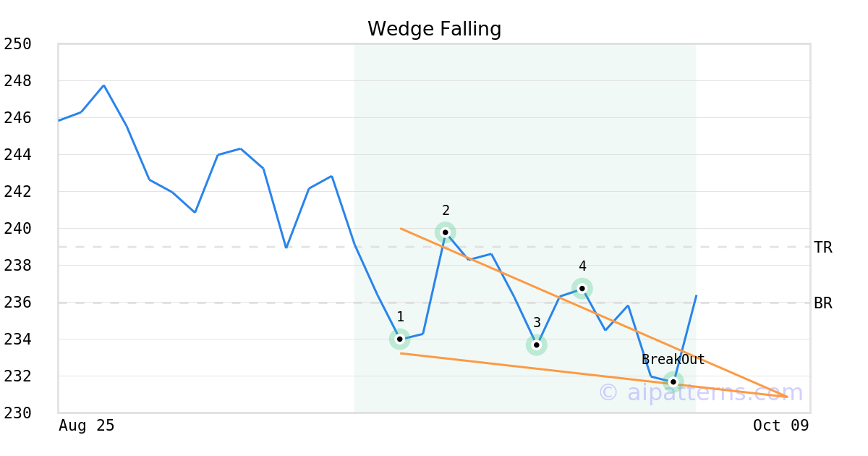The image size is (868, 456).
Task: Click the BreakOut text label
Action: click(673, 360)
